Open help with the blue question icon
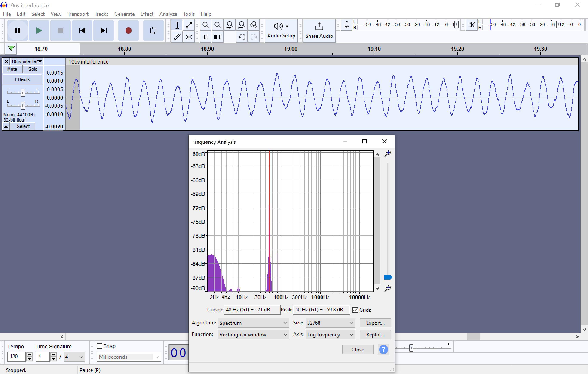This screenshot has height=374, width=588. [384, 350]
